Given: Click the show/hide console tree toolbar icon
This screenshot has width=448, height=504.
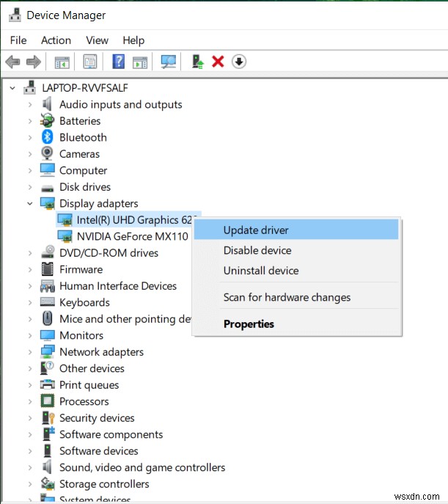Looking at the screenshot, I should pos(62,62).
